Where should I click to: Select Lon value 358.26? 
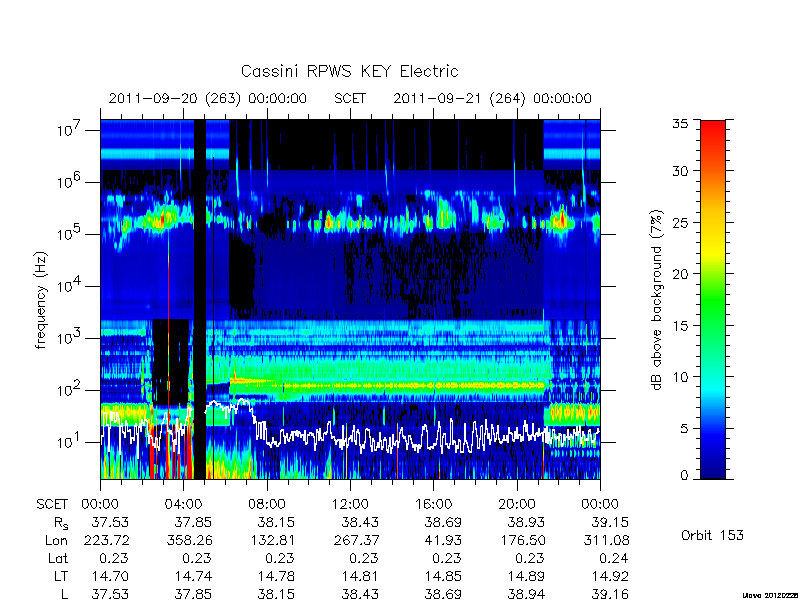click(190, 540)
